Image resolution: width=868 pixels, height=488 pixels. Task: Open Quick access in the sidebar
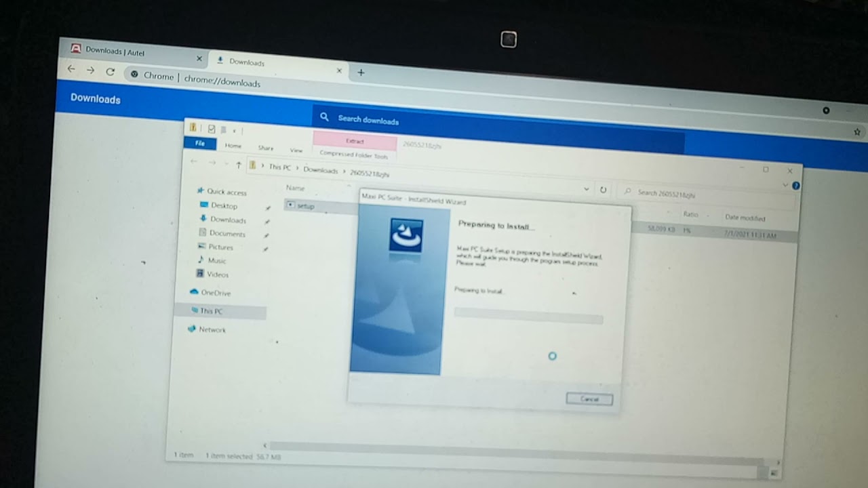click(226, 192)
